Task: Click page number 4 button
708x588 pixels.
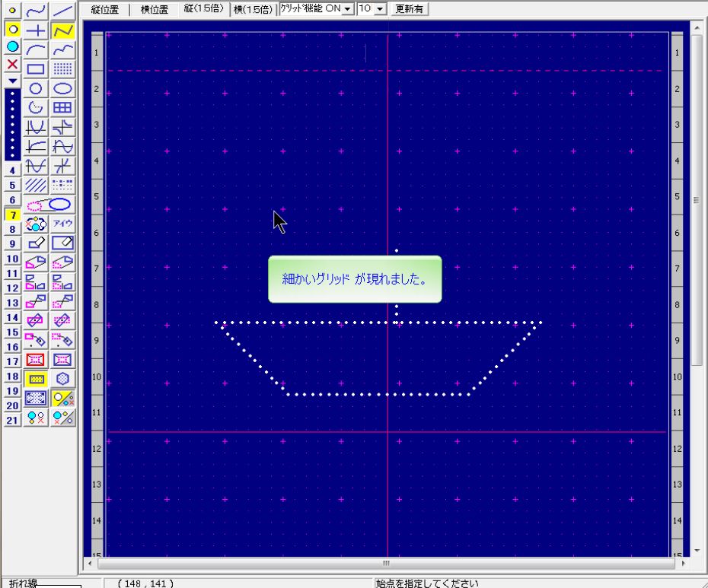Action: point(12,171)
